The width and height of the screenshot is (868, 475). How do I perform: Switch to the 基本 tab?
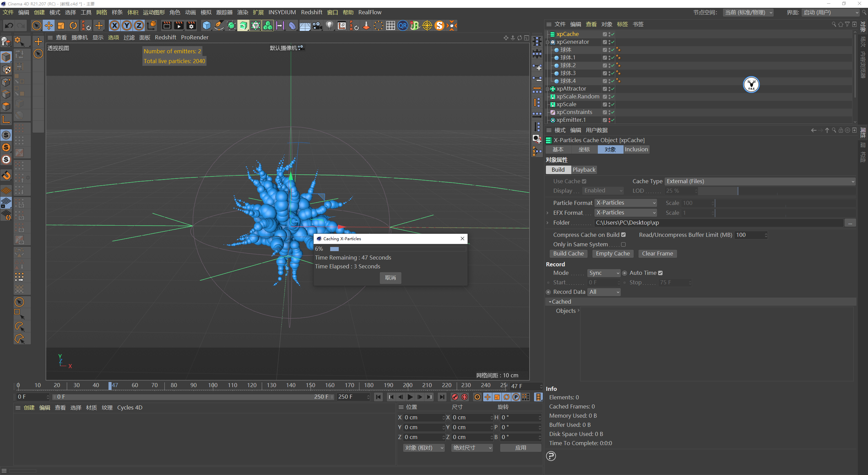tap(558, 150)
